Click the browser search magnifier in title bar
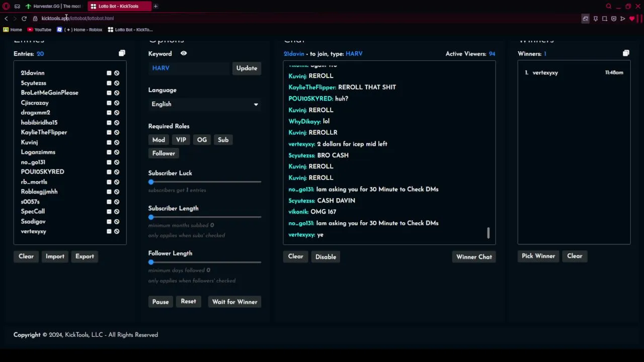The width and height of the screenshot is (644, 362). 608,6
